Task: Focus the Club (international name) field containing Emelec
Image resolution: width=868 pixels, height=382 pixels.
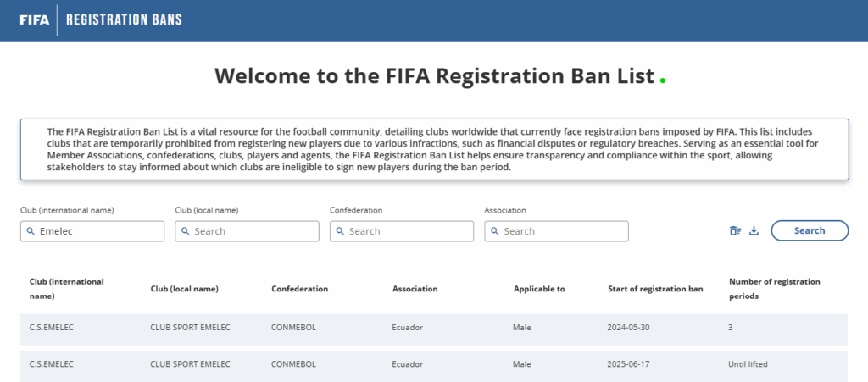Action: 92,231
